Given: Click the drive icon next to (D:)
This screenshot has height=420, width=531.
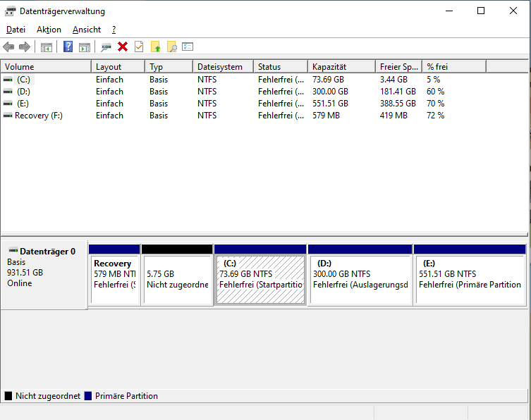Looking at the screenshot, I should 8,92.
